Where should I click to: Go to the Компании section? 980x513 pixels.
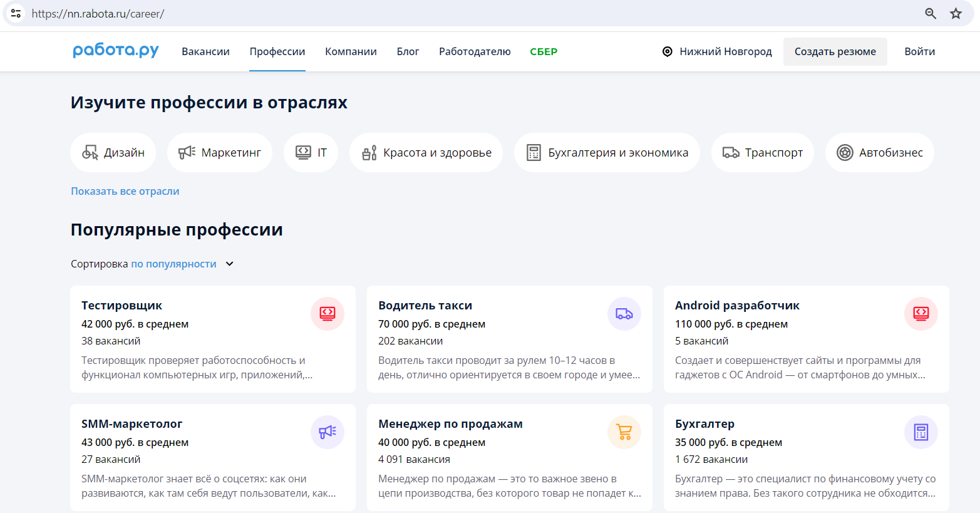pos(351,51)
